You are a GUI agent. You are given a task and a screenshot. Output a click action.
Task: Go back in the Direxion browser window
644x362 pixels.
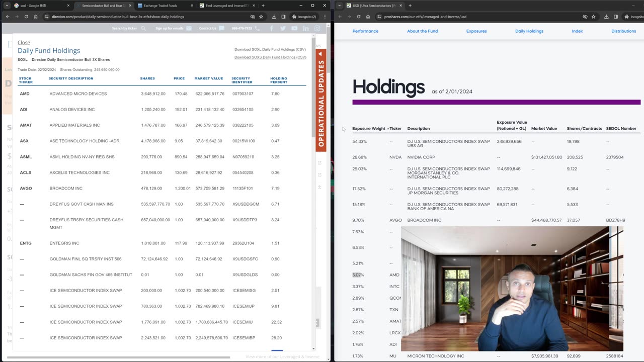tap(7, 17)
